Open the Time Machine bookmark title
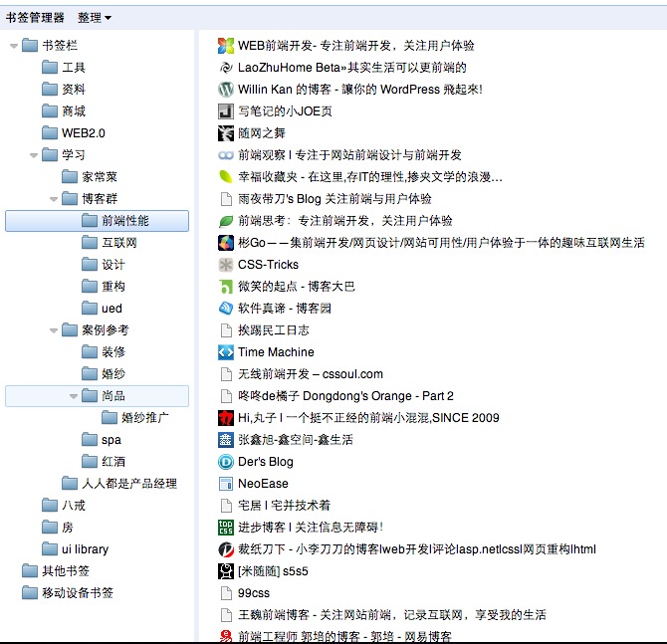 pyautogui.click(x=276, y=352)
